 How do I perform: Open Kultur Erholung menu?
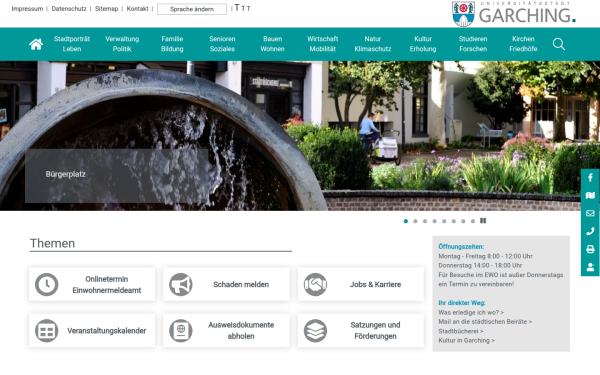pyautogui.click(x=423, y=44)
